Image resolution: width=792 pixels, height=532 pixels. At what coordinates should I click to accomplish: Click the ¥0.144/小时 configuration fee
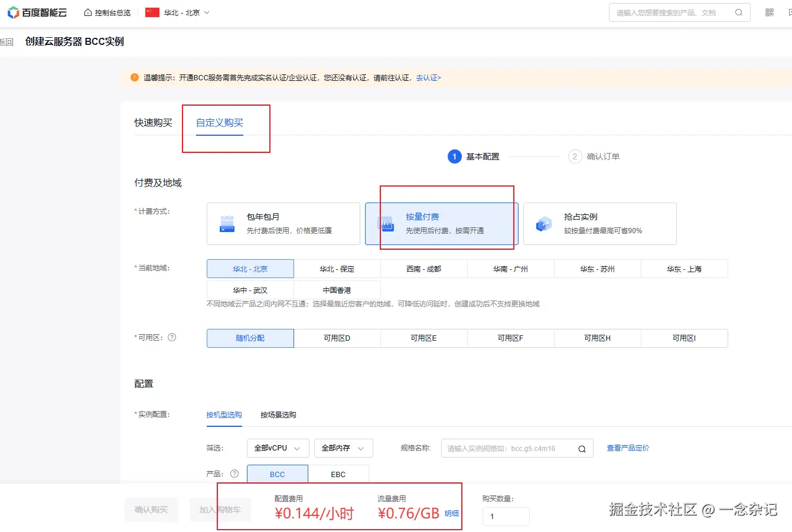coord(314,514)
